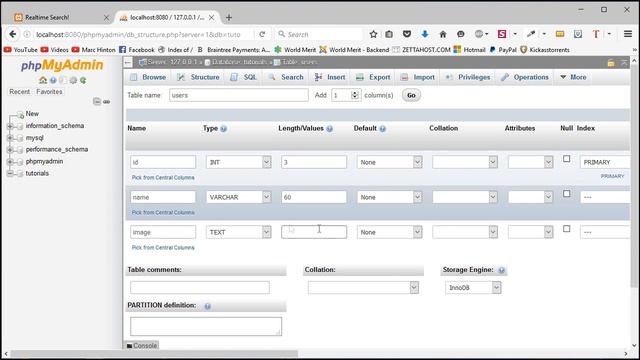Click the PARTITION definition help icon
Screen dimensions: 640x360
(x=208, y=306)
